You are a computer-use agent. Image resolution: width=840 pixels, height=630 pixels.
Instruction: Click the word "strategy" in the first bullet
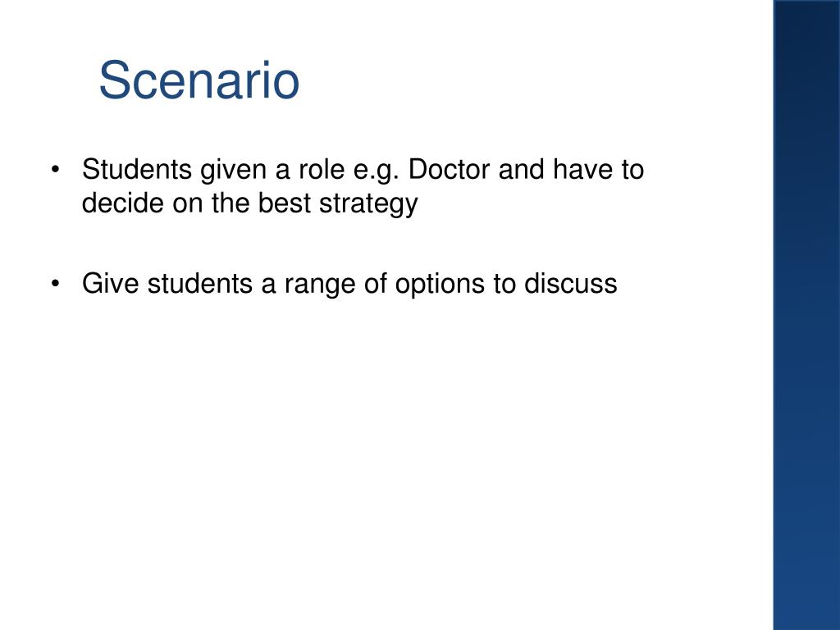click(368, 205)
